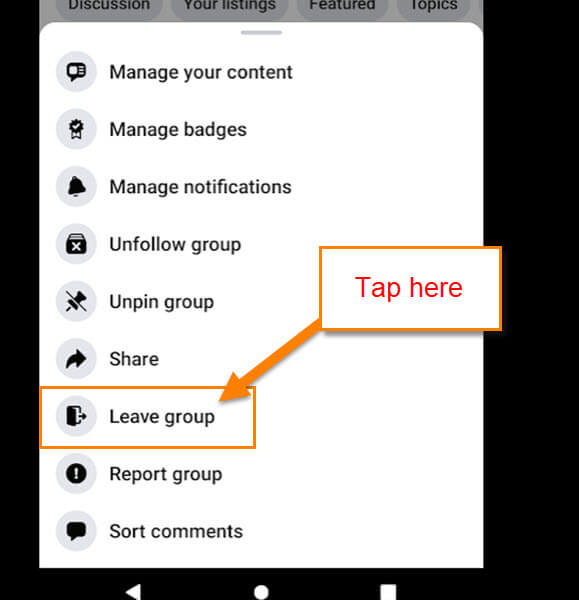This screenshot has width=579, height=600.
Task: Open Manage notifications menu entry
Action: pyautogui.click(x=261, y=186)
